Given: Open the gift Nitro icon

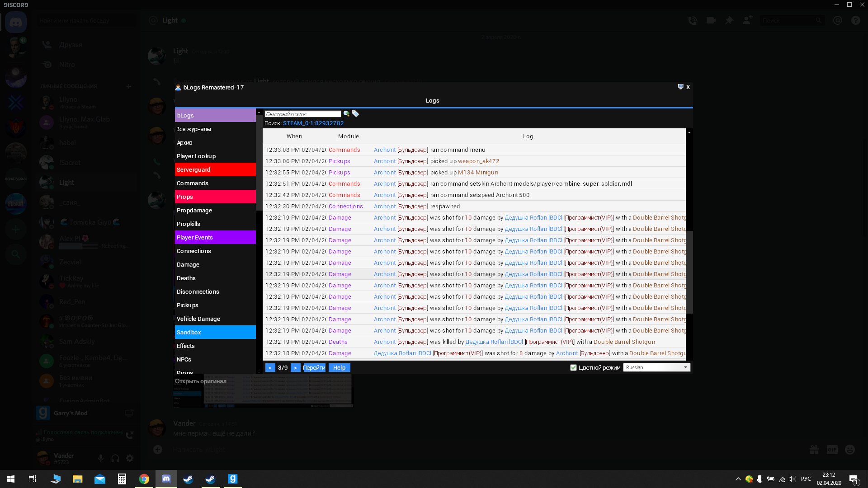Looking at the screenshot, I should tap(814, 450).
